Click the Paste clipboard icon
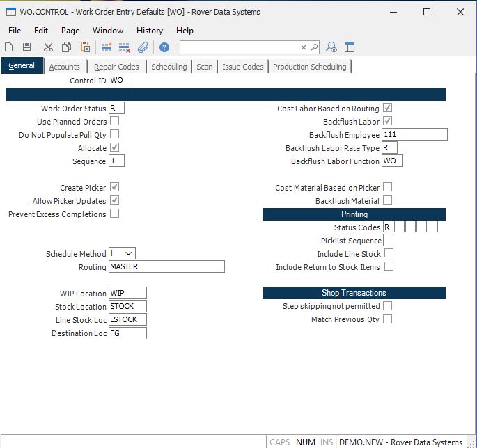Image resolution: width=477 pixels, height=448 pixels. tap(84, 47)
